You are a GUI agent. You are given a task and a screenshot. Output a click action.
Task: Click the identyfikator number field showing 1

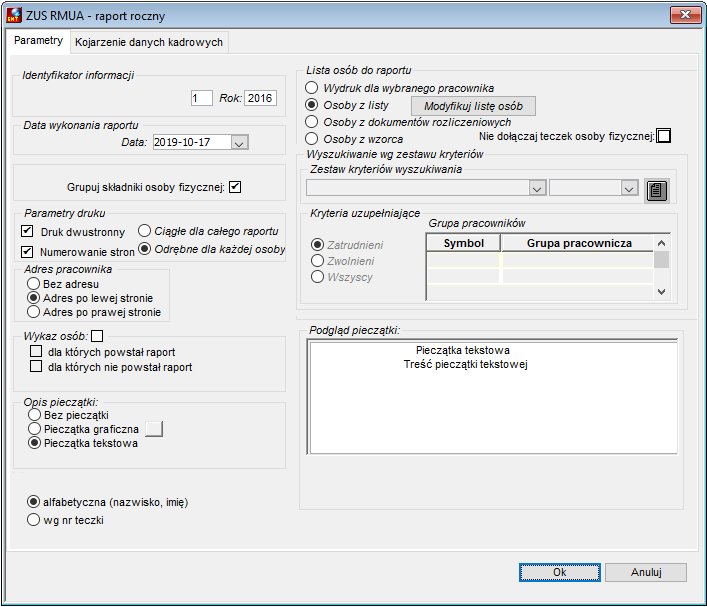tap(202, 98)
